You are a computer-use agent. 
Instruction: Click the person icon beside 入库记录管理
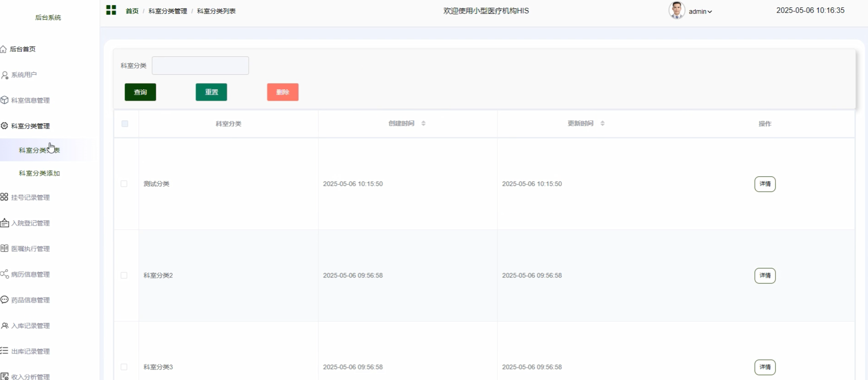tap(5, 326)
